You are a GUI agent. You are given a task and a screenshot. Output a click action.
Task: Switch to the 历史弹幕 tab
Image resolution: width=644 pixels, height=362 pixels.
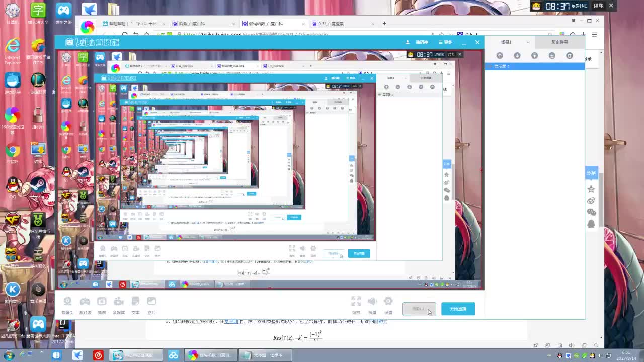coord(559,42)
